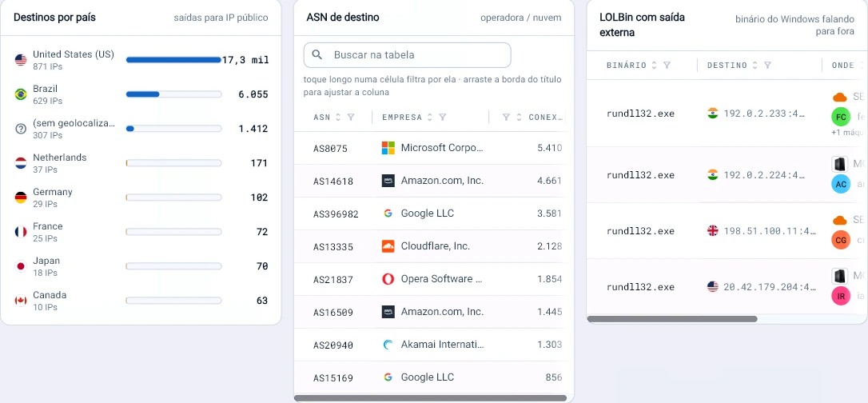Click the 'Akamai Internati…' company name
Viewport: 868px width, 403px height.
[442, 345]
